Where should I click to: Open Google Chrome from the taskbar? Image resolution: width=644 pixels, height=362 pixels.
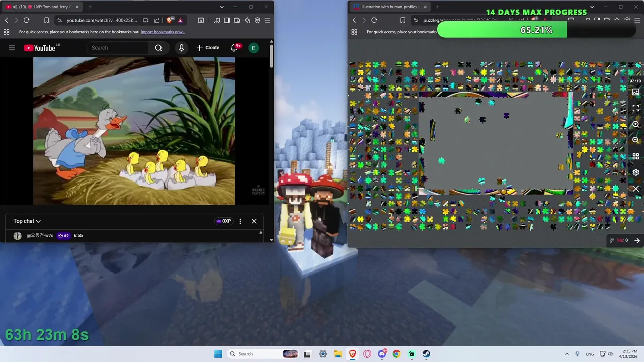click(x=396, y=354)
